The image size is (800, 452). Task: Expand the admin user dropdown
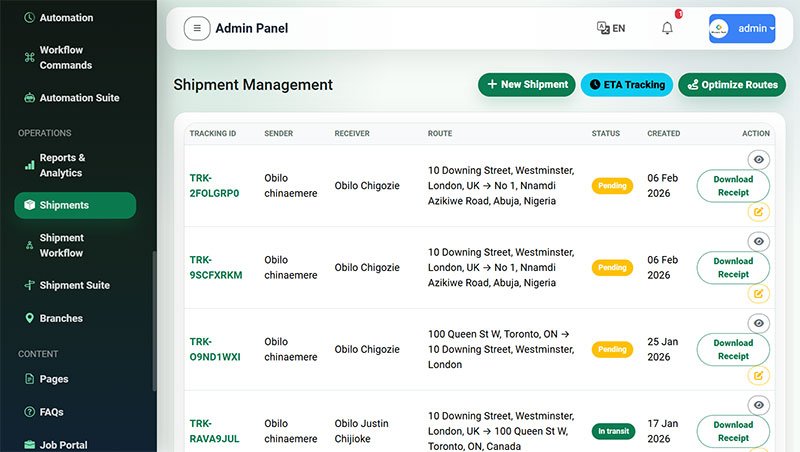click(x=742, y=29)
